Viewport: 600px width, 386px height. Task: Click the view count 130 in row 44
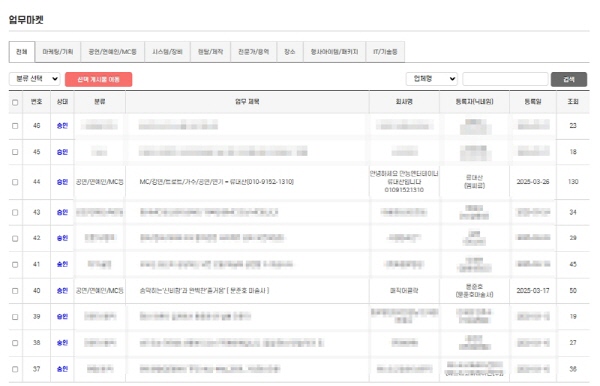(573, 182)
